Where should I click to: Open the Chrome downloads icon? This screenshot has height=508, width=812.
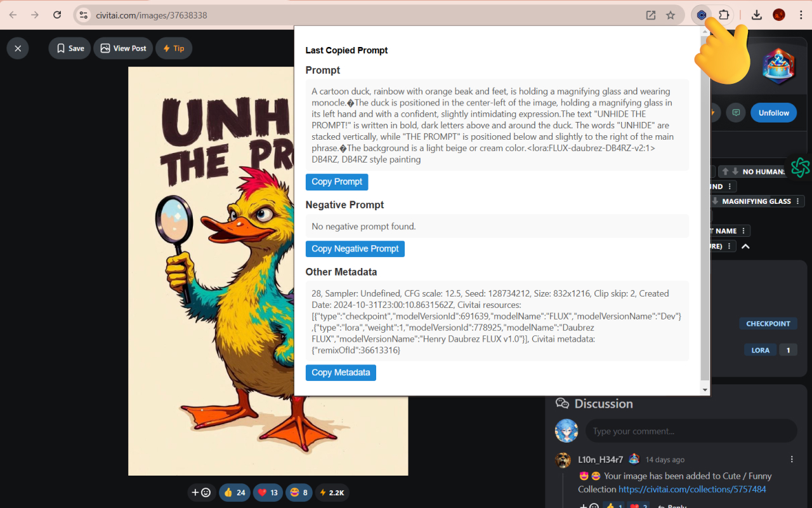click(x=756, y=15)
